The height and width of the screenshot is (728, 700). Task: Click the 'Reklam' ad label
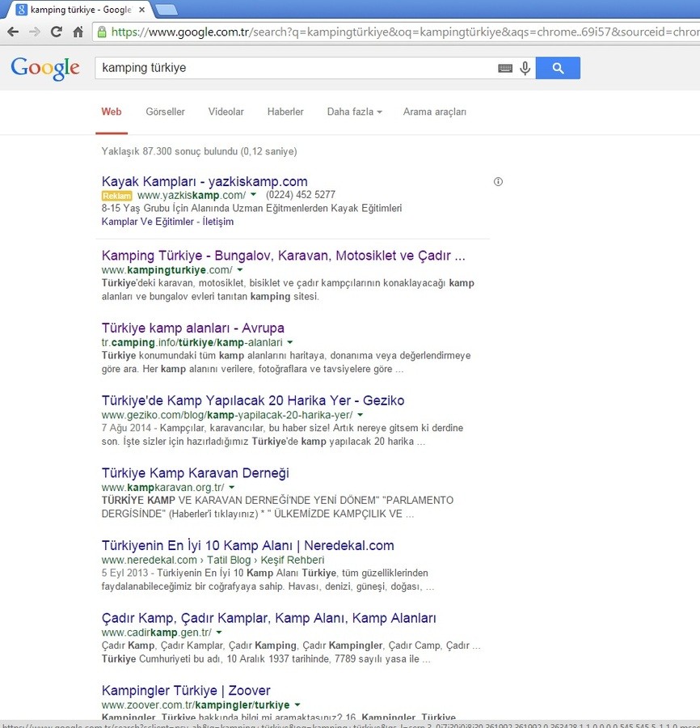117,196
